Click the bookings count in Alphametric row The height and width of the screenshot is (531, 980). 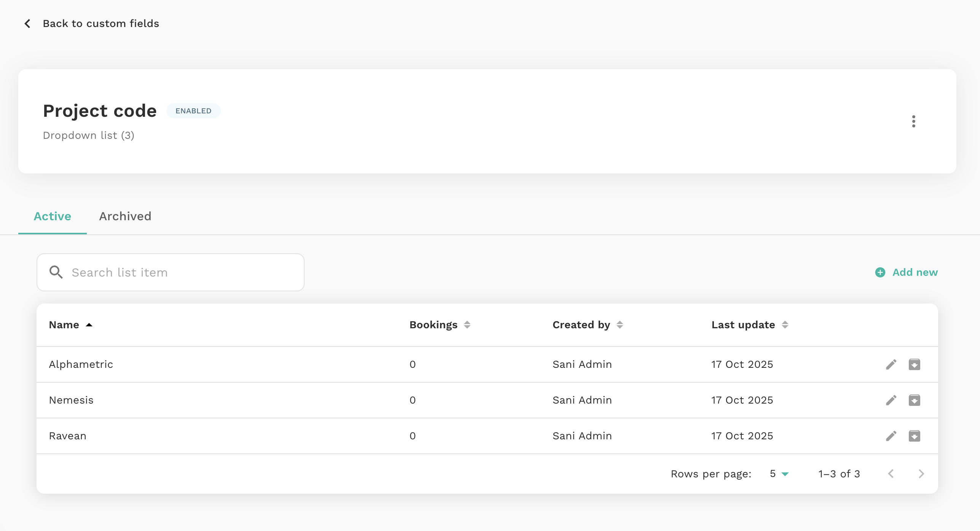coord(413,364)
